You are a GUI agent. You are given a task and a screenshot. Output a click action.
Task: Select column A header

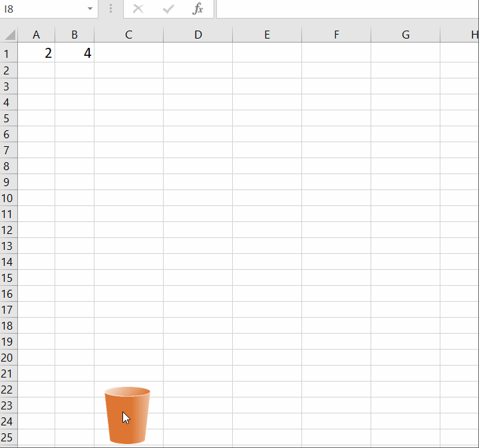(x=37, y=35)
